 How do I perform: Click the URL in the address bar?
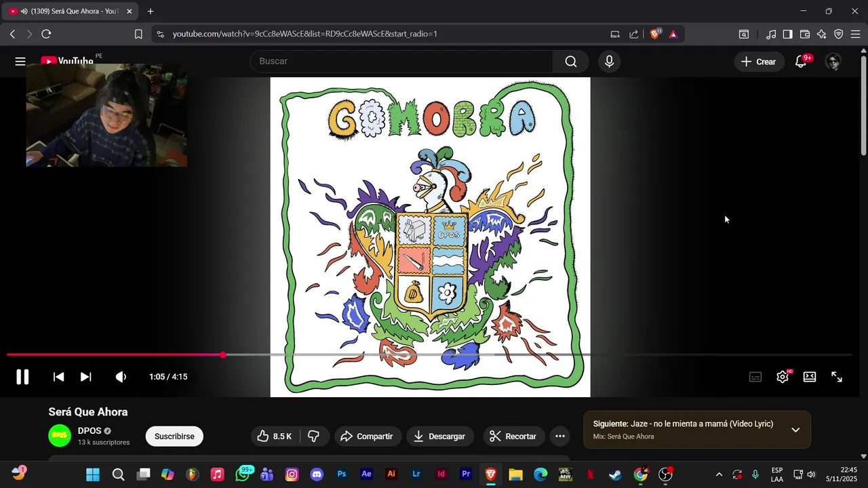tap(305, 34)
